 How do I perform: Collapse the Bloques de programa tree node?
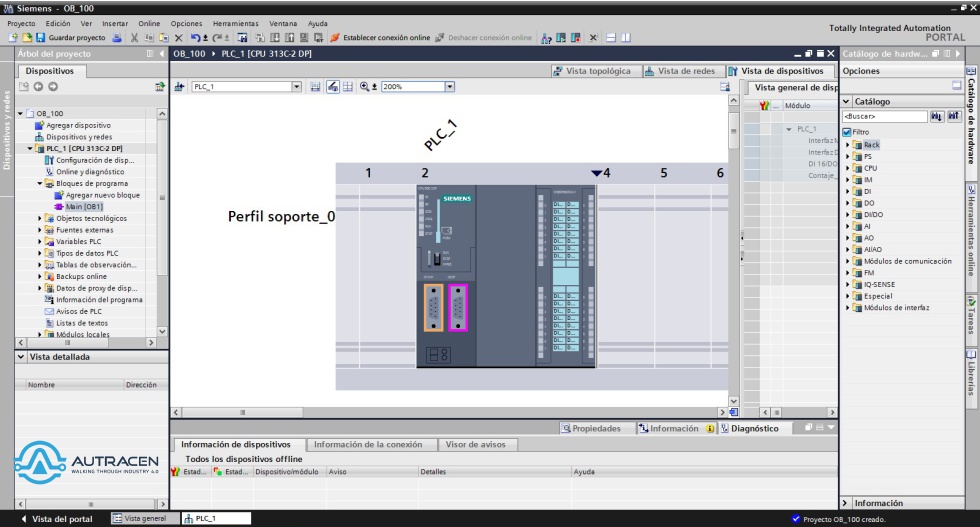(x=40, y=183)
